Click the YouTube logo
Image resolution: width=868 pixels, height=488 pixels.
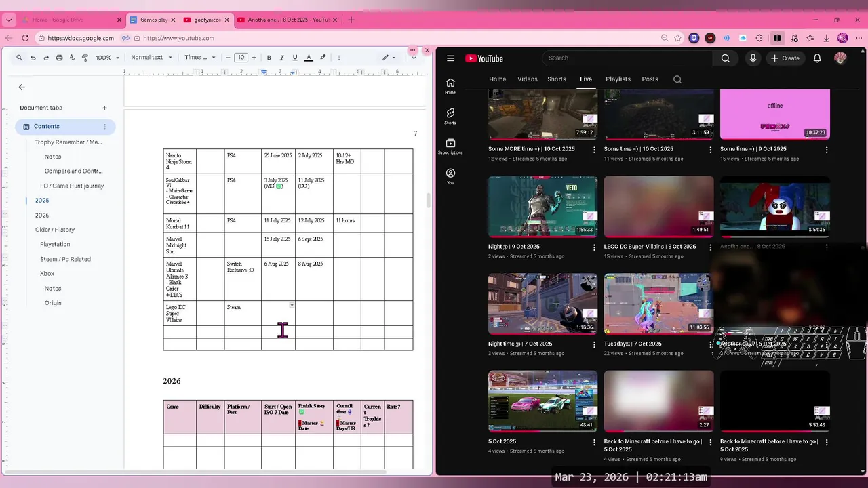pos(484,58)
